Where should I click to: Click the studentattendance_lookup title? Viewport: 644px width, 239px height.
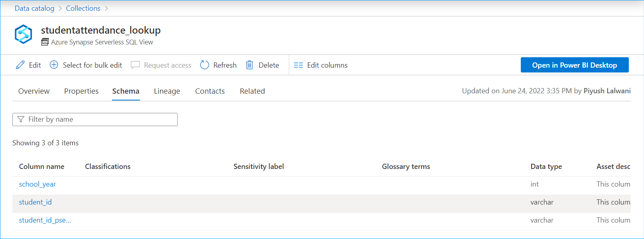pyautogui.click(x=101, y=30)
